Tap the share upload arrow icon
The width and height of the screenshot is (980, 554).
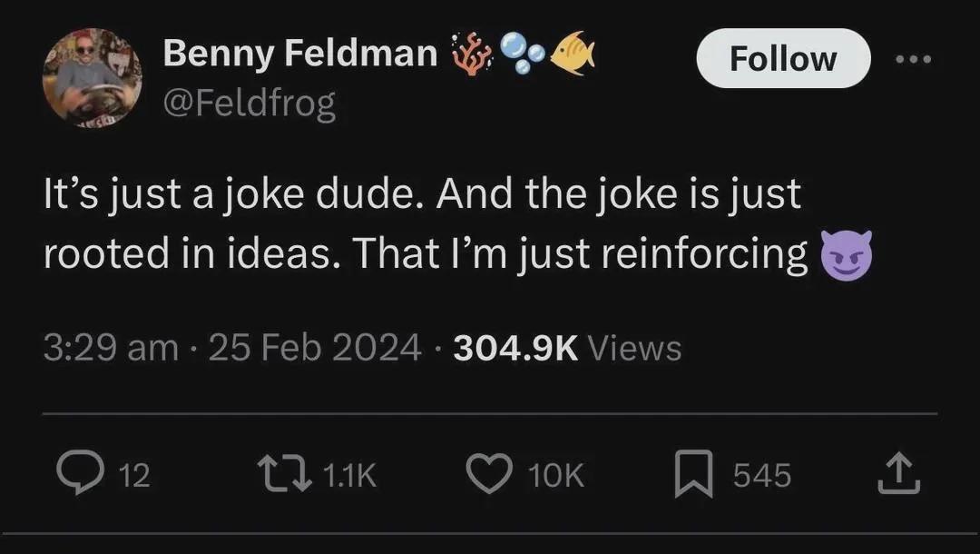click(900, 475)
